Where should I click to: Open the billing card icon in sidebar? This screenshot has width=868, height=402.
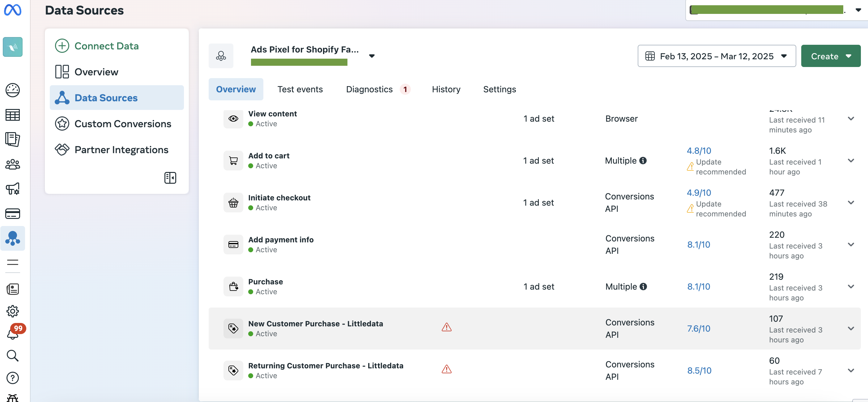pyautogui.click(x=12, y=213)
